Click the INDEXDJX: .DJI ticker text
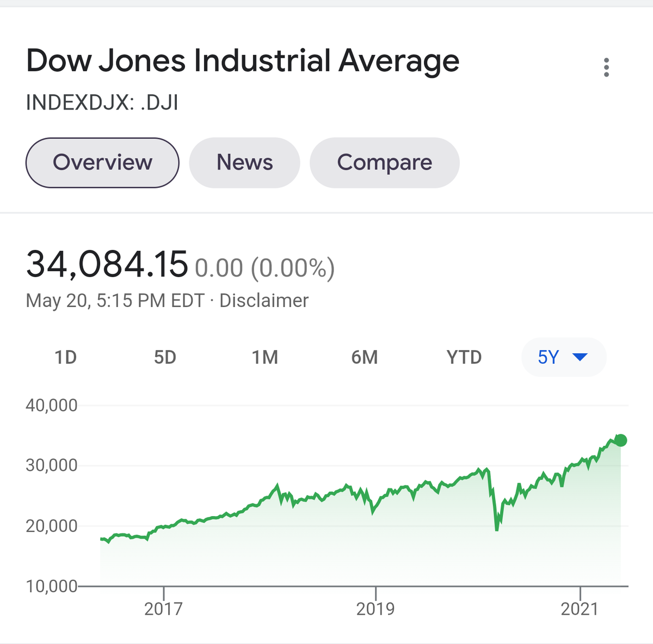Image resolution: width=653 pixels, height=644 pixels. tap(102, 102)
